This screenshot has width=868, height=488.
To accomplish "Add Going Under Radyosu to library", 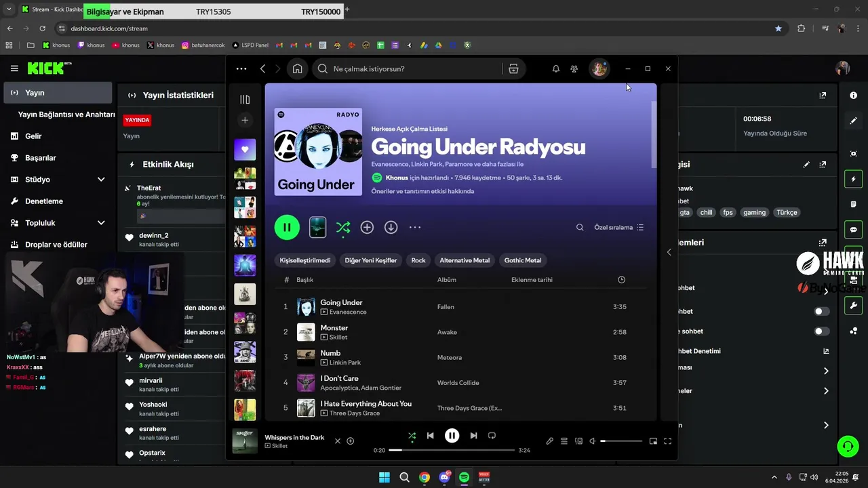I will 367,228.
